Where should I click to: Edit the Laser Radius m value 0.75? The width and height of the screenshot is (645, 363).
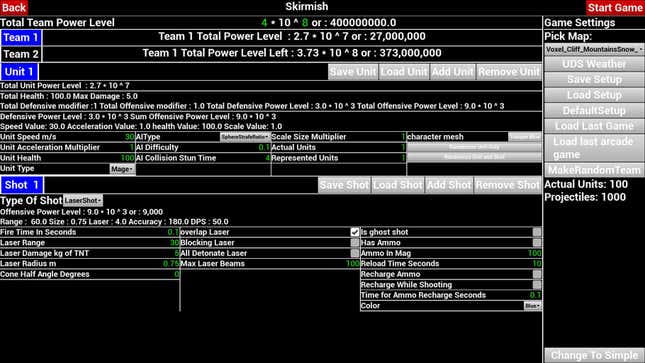pos(171,264)
